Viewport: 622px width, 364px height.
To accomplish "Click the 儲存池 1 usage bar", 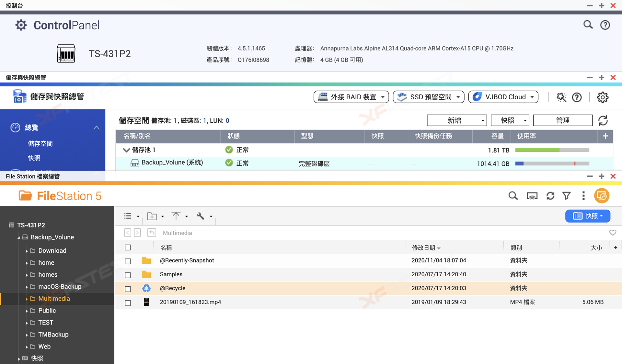I will [552, 150].
